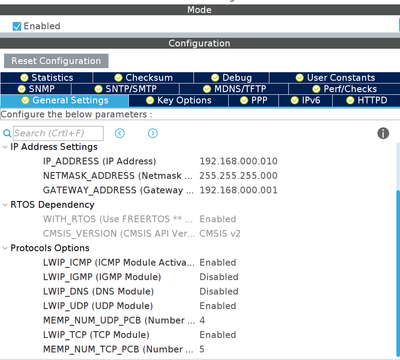Select the PPP tab

(x=254, y=100)
